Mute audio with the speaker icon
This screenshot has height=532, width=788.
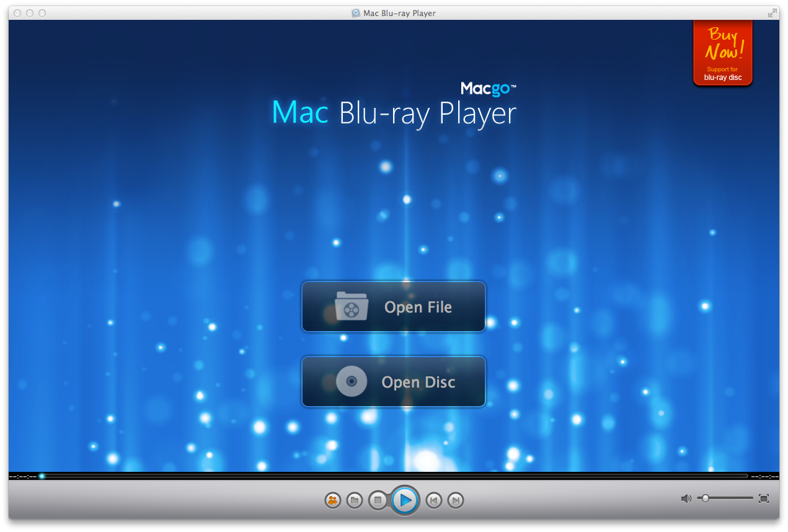point(686,499)
